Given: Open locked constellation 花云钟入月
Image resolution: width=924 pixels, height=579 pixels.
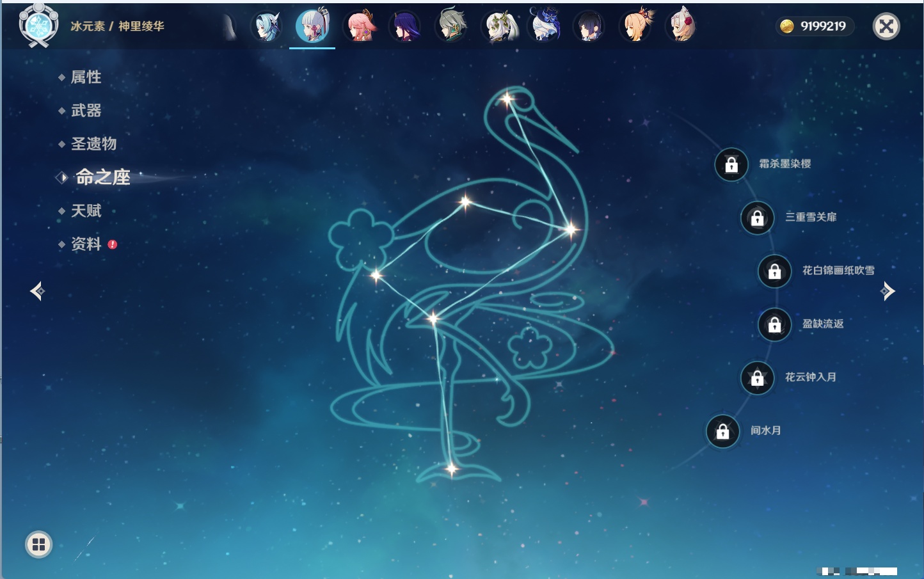Looking at the screenshot, I should point(757,377).
